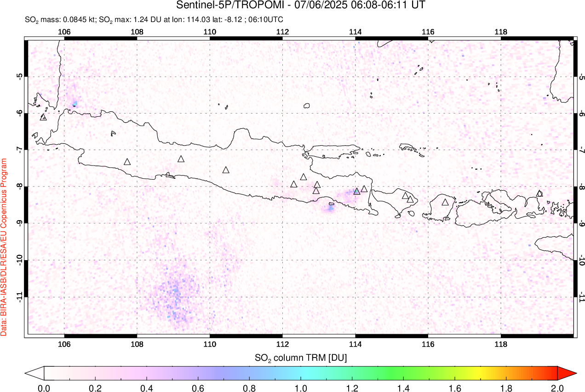Click the volcano triangle on Lombok island
This screenshot has height=392, width=585.
click(x=445, y=202)
